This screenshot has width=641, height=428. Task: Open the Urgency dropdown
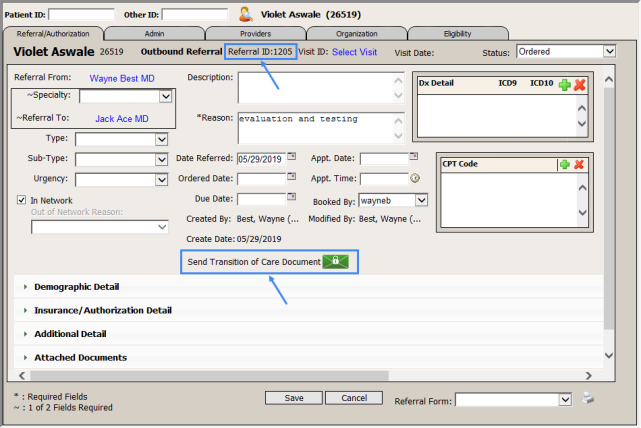pyautogui.click(x=162, y=179)
